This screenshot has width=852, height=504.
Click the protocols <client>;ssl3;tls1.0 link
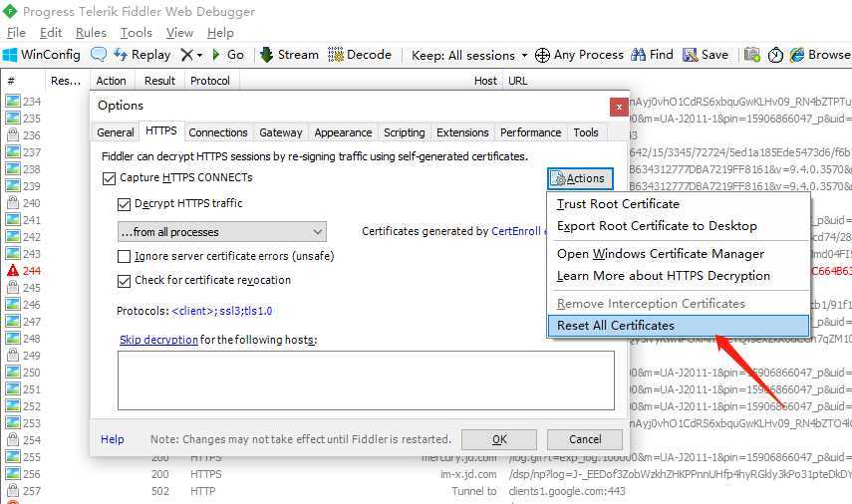click(x=221, y=311)
